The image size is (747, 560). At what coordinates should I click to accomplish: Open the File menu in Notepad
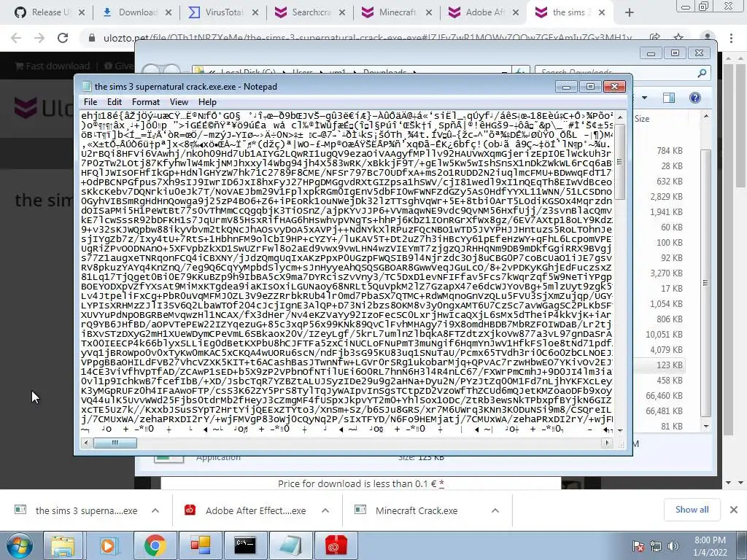pos(90,102)
